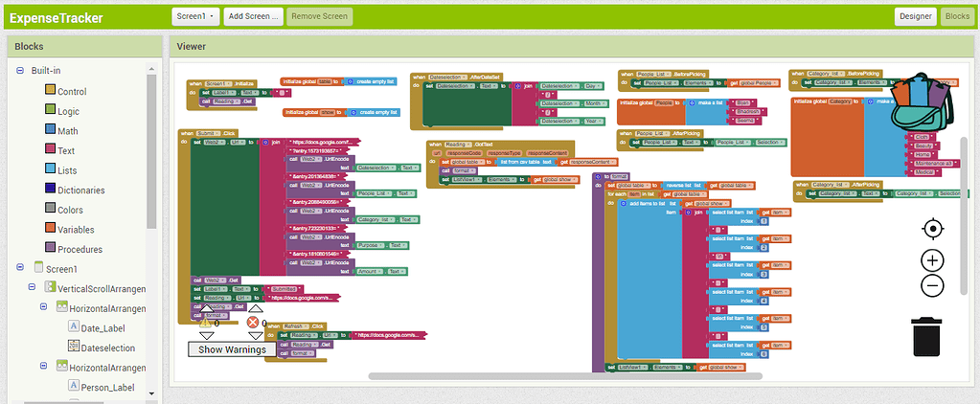The image size is (980, 404).
Task: Collapse the VerticalScrollArrangement node
Action: click(x=32, y=287)
